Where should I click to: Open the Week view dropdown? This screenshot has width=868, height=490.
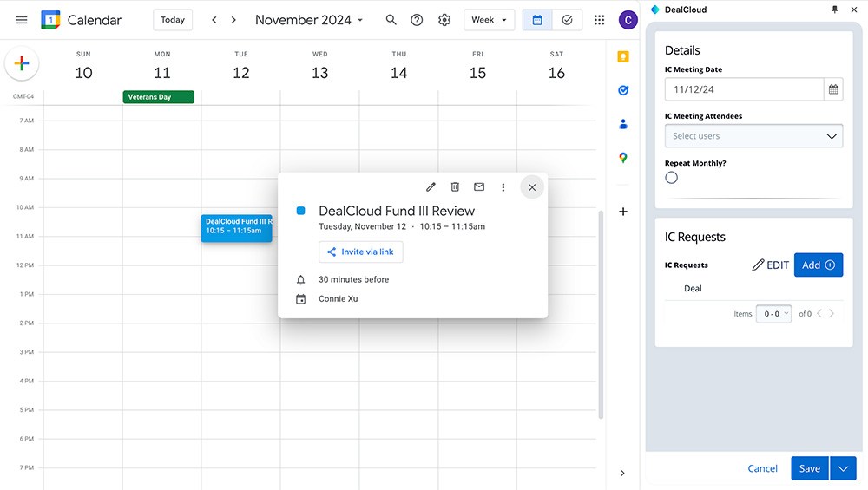click(x=490, y=20)
